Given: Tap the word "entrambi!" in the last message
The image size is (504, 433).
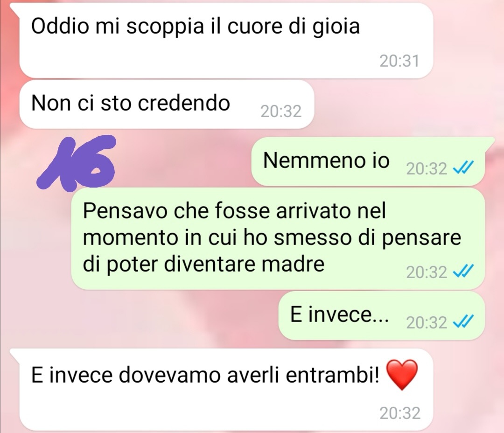Looking at the screenshot, I should point(333,375).
